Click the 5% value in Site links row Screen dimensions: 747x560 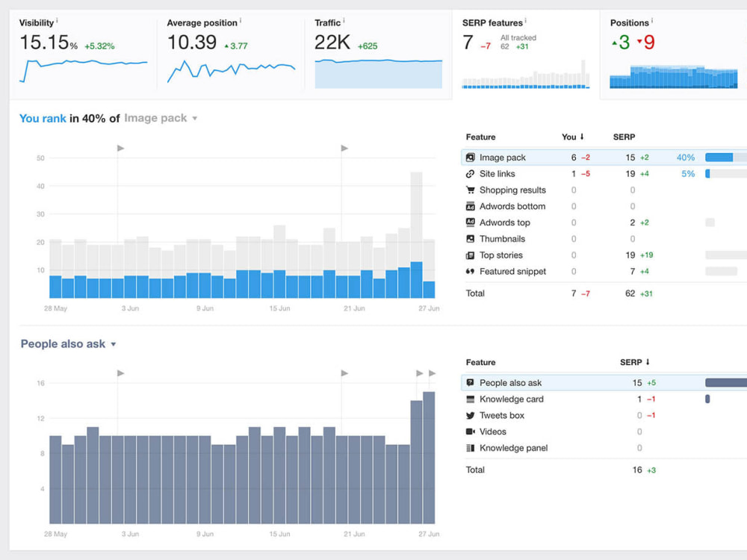(688, 174)
